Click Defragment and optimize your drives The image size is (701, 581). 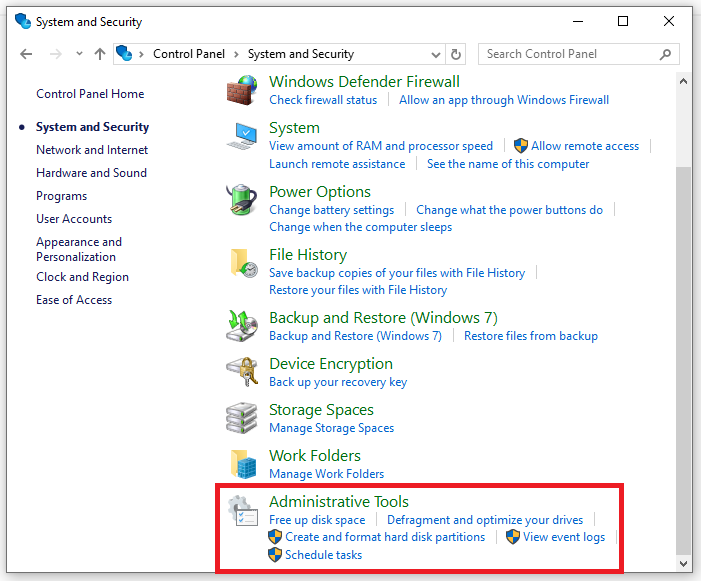pos(485,520)
